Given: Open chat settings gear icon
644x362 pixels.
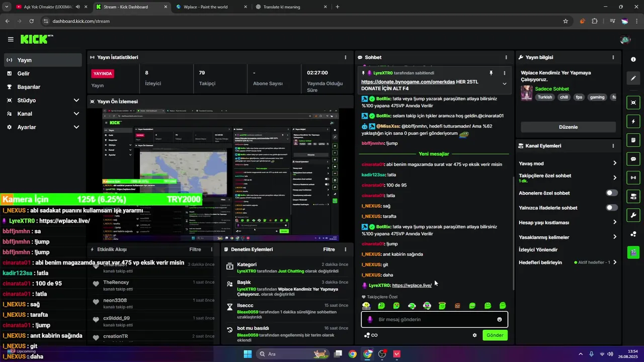Looking at the screenshot, I should (474, 335).
